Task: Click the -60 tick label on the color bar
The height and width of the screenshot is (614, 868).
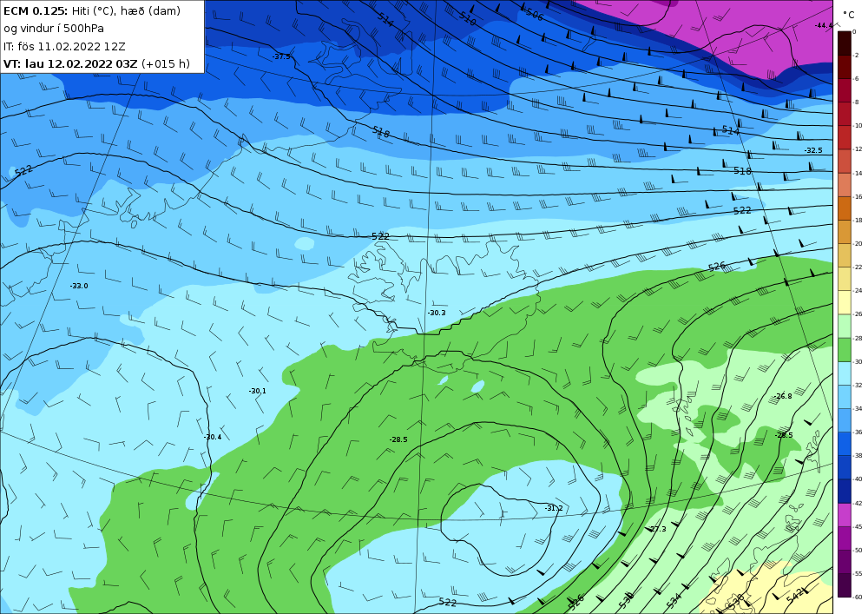Action: point(858,597)
